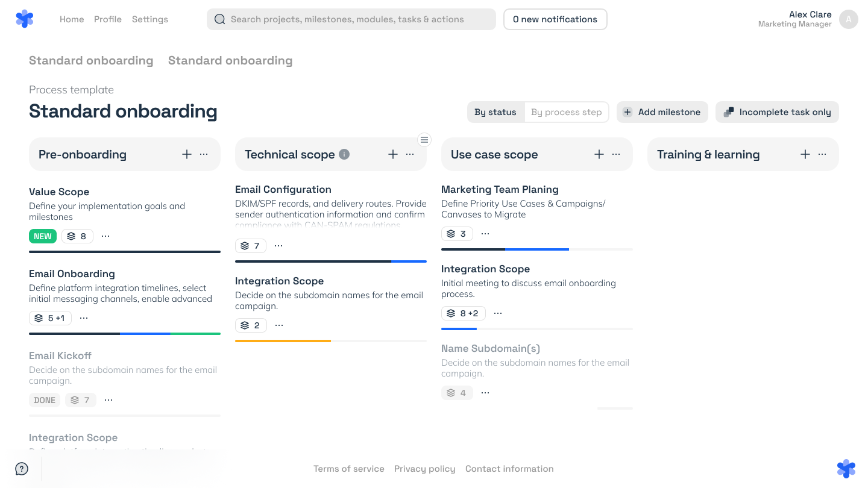The width and height of the screenshot is (868, 488).
Task: Click the drag handle above Technical scope
Action: pos(424,140)
